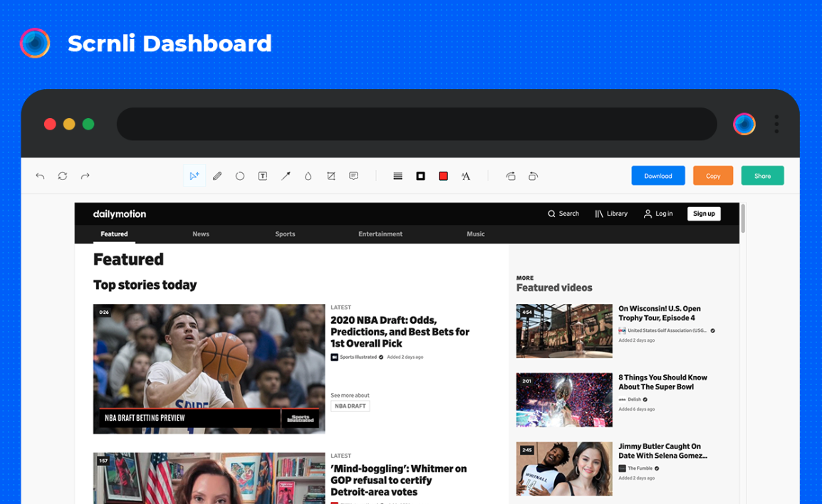Click the NBA Draft Betting Preview video thumbnail

pyautogui.click(x=209, y=369)
